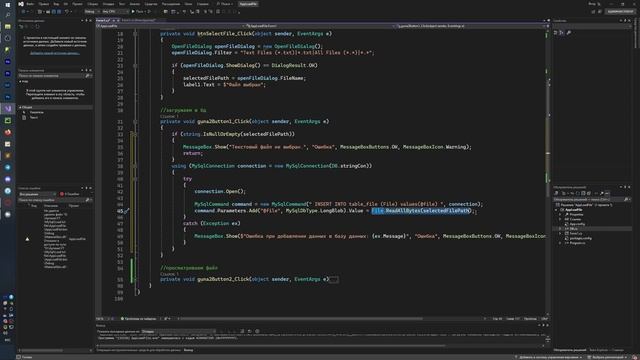Select Program.cs in Solution Explorer
The width and height of the screenshot is (640, 360).
[x=577, y=243]
